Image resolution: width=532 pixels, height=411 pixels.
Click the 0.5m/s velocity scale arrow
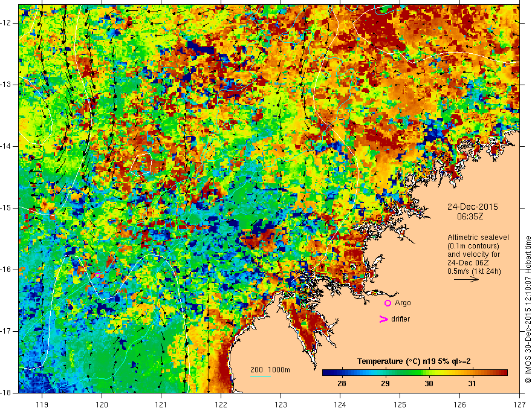[466, 279]
